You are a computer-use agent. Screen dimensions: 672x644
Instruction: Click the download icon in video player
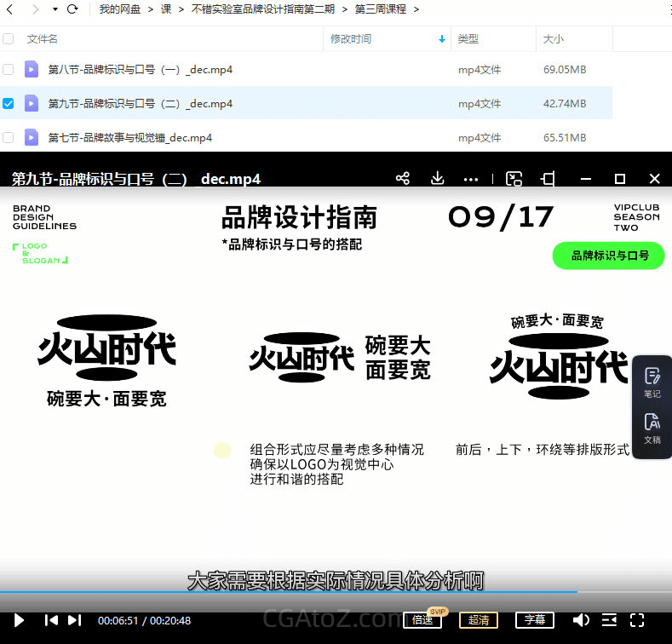click(x=437, y=179)
